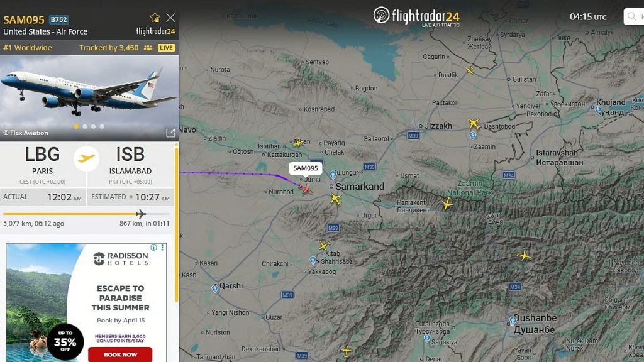Switch to the last photo carousel dot
This screenshot has height=362, width=644.
[x=102, y=126]
